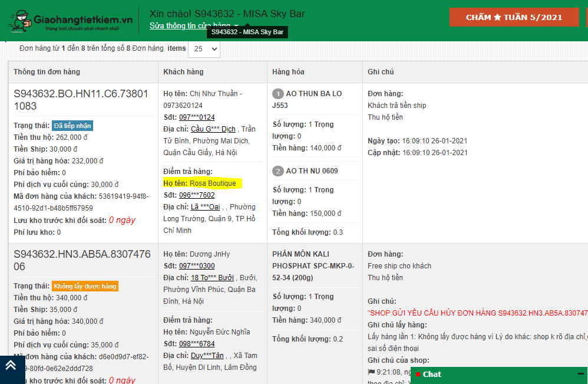Click address link Duy***Tân
Image resolution: width=588 pixels, height=384 pixels.
click(207, 356)
